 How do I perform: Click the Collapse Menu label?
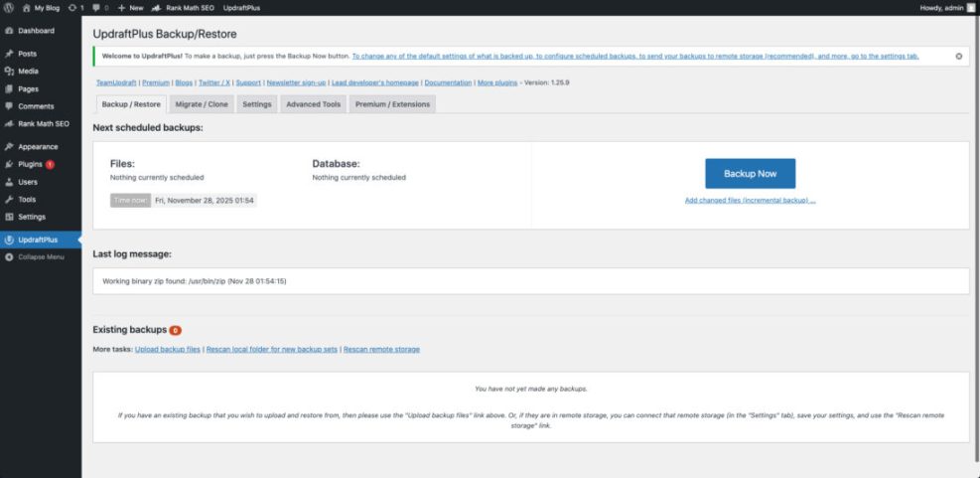coord(42,257)
